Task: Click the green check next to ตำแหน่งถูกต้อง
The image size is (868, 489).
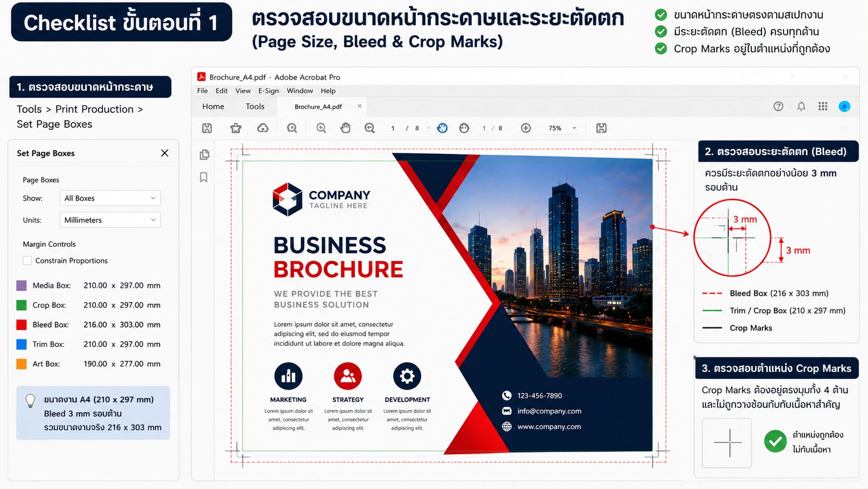Action: (x=775, y=441)
